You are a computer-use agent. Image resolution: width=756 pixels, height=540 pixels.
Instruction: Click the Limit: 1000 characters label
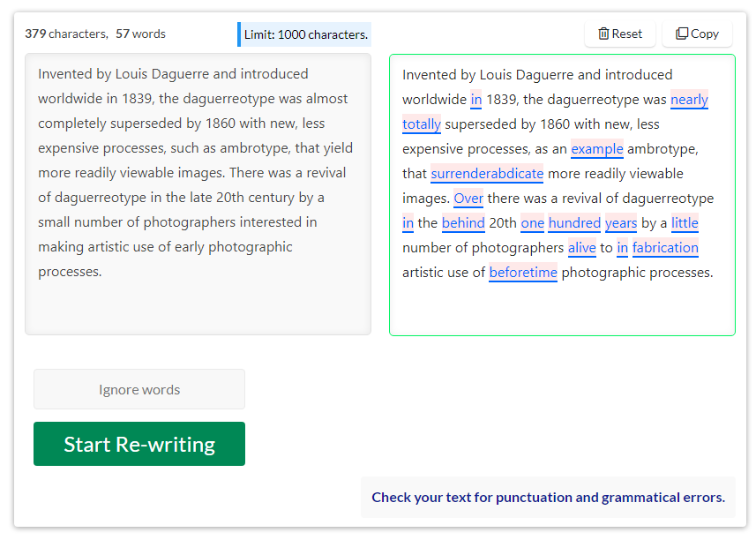tap(305, 34)
